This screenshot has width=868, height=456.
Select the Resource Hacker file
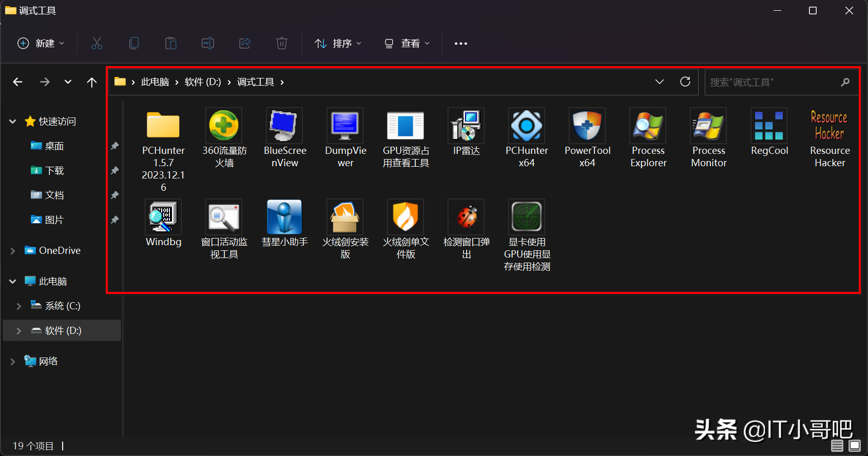(830, 126)
